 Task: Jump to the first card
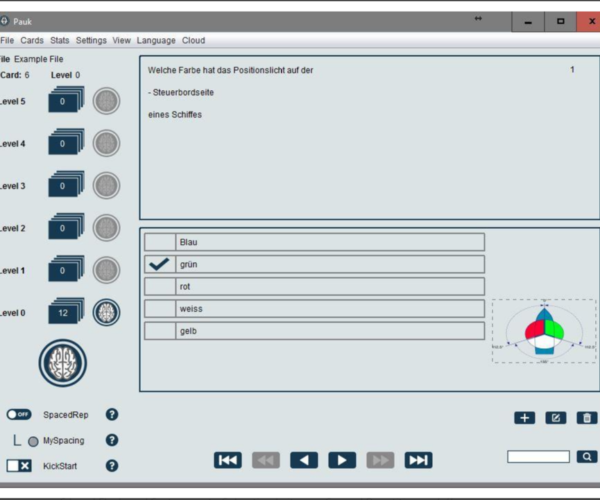click(x=228, y=460)
